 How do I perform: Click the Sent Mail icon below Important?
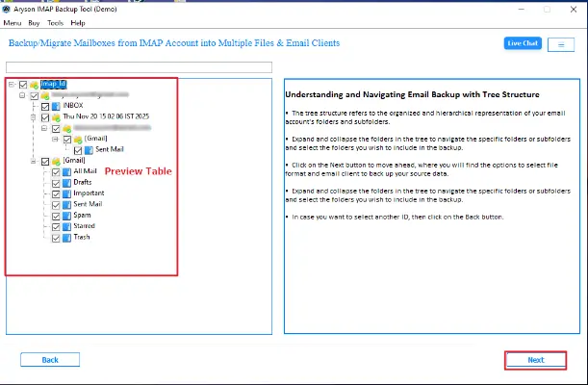click(66, 205)
